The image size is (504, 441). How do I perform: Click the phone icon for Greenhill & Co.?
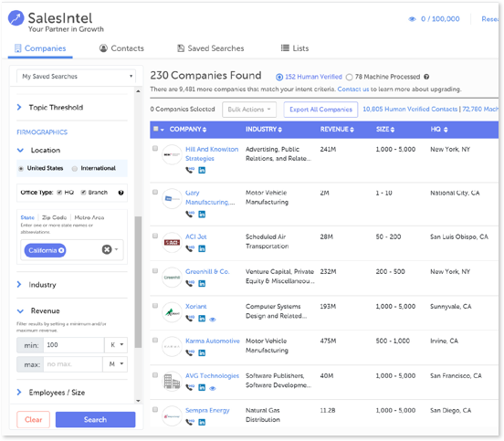click(x=190, y=283)
